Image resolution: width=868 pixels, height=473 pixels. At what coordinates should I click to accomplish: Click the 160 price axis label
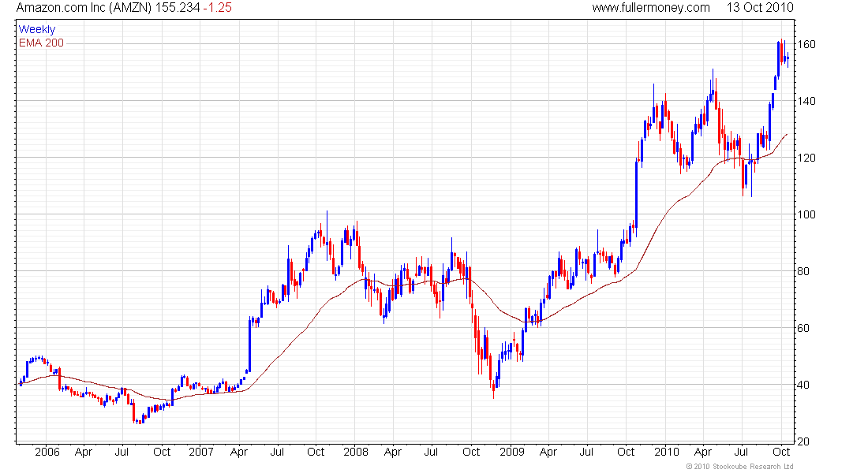(806, 44)
